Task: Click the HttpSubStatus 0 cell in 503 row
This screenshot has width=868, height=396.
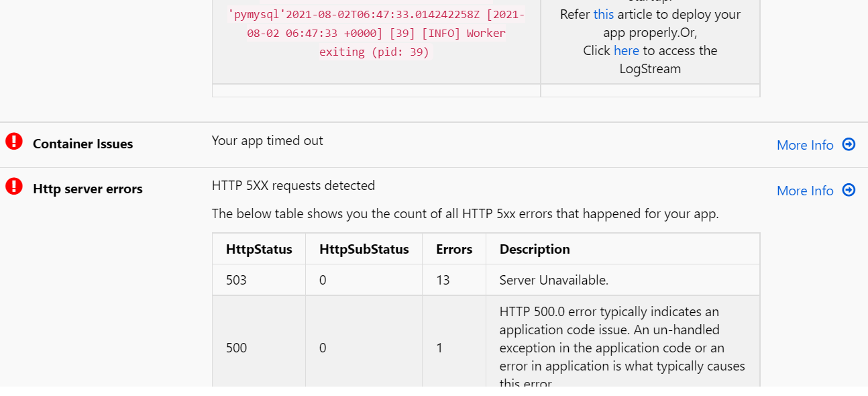Action: tap(364, 280)
